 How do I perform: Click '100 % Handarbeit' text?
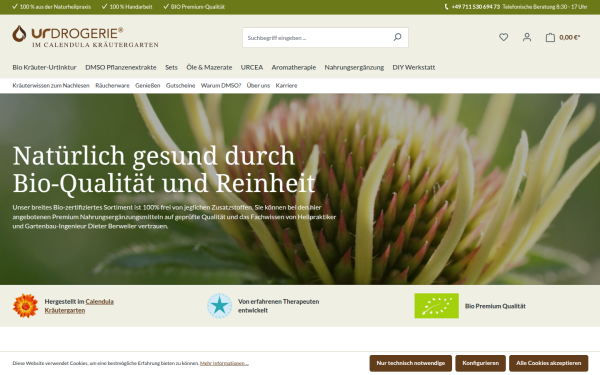pyautogui.click(x=131, y=7)
